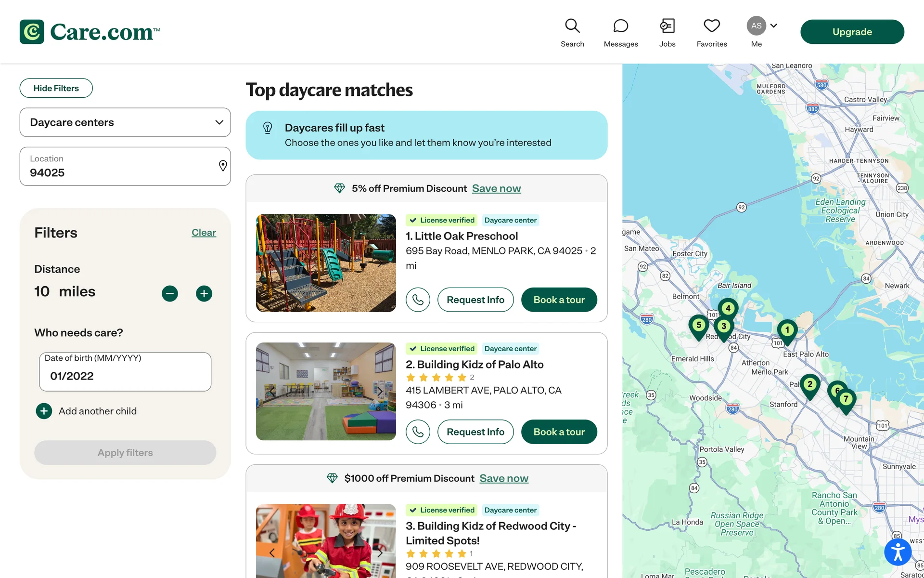This screenshot has width=924, height=578.
Task: Open Favorites heart icon
Action: (712, 26)
